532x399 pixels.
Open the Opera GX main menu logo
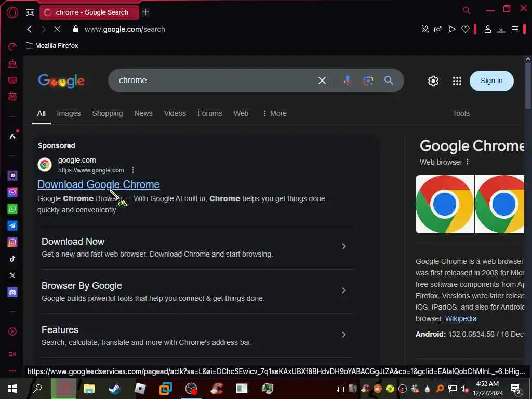click(x=12, y=12)
